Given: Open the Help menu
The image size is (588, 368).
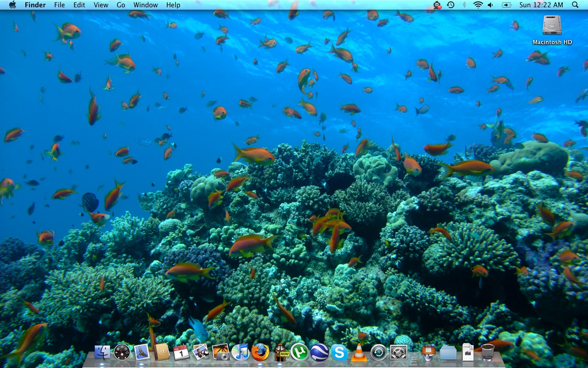Looking at the screenshot, I should (173, 5).
